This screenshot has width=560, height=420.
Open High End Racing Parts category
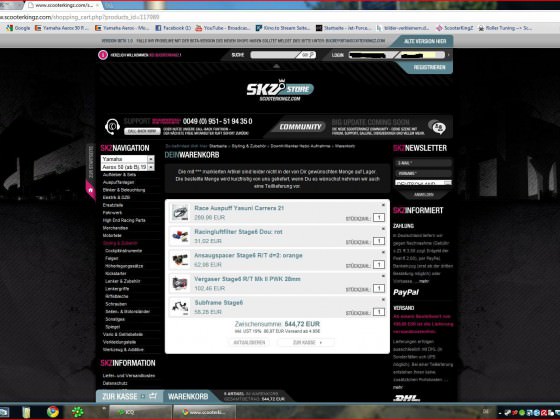pyautogui.click(x=124, y=220)
